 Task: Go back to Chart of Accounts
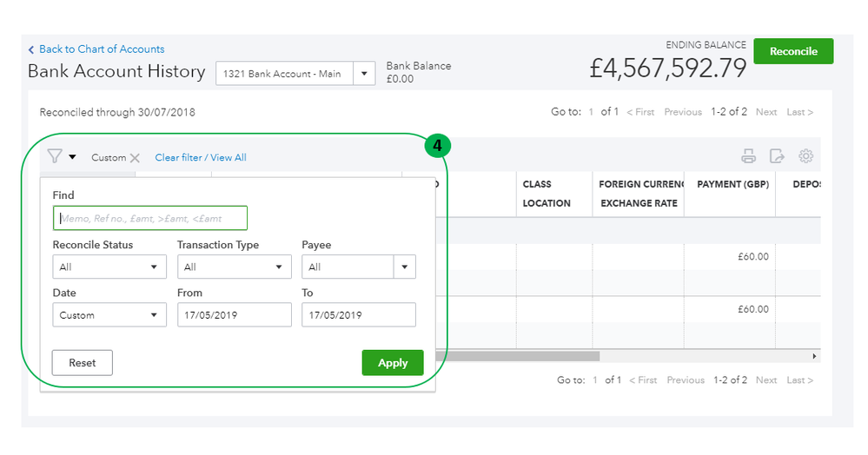pos(101,49)
